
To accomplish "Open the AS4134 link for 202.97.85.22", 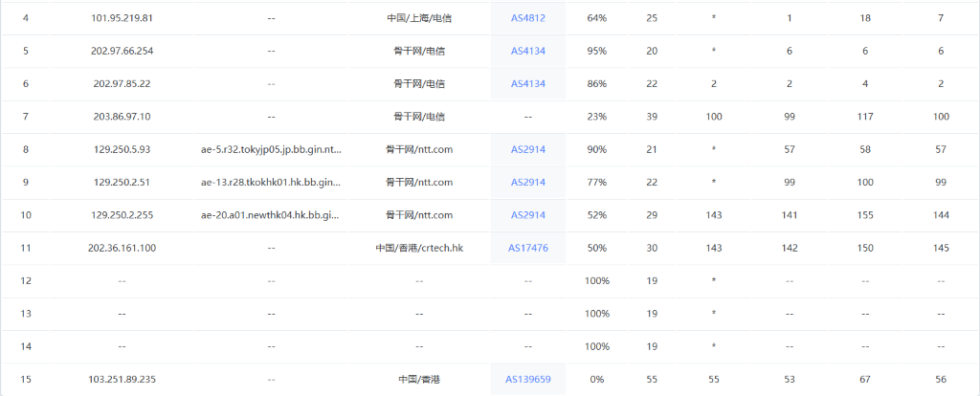I will 528,84.
